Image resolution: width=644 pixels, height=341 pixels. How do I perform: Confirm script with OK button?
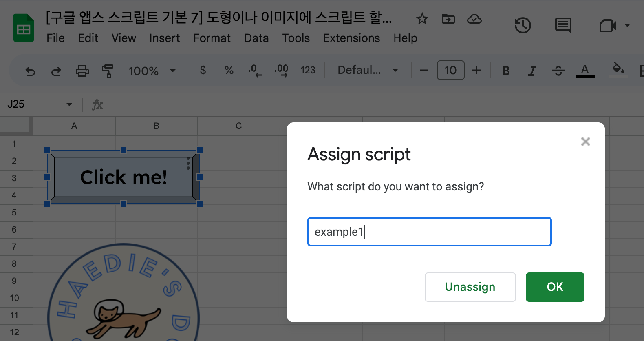555,287
